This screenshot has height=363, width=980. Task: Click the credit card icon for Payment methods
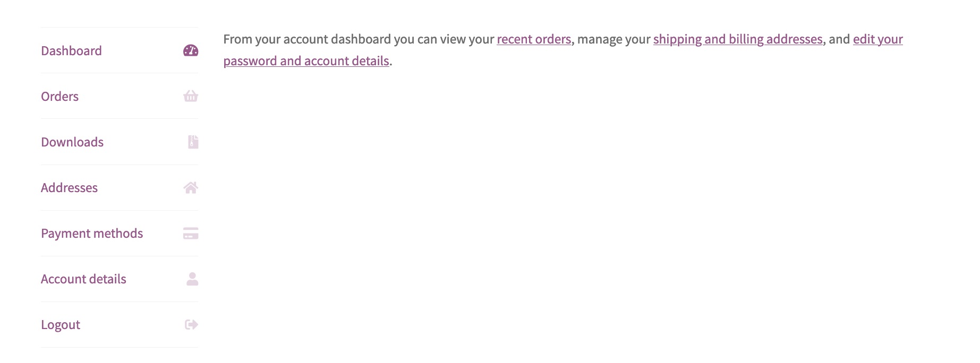pos(191,233)
